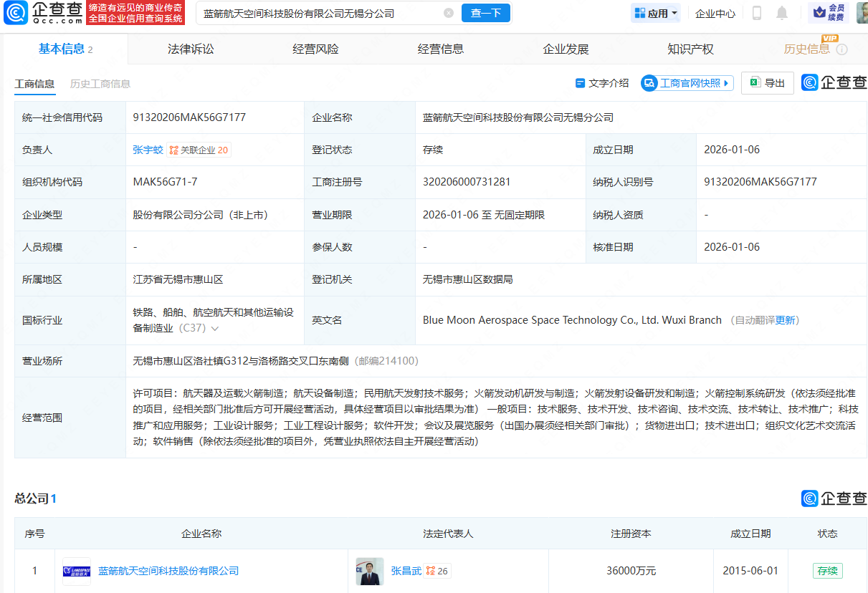Switch to the 知识产权 tab
Viewport: 868px width, 593px height.
(x=690, y=49)
